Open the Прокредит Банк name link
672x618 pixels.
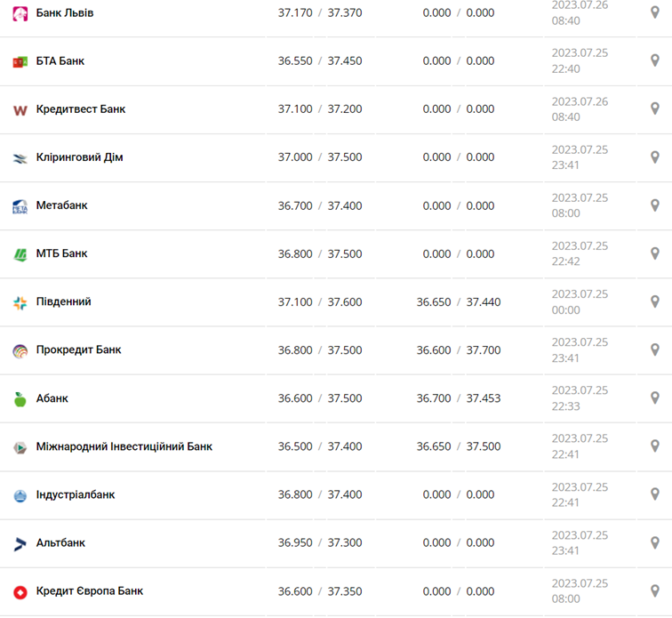click(78, 349)
